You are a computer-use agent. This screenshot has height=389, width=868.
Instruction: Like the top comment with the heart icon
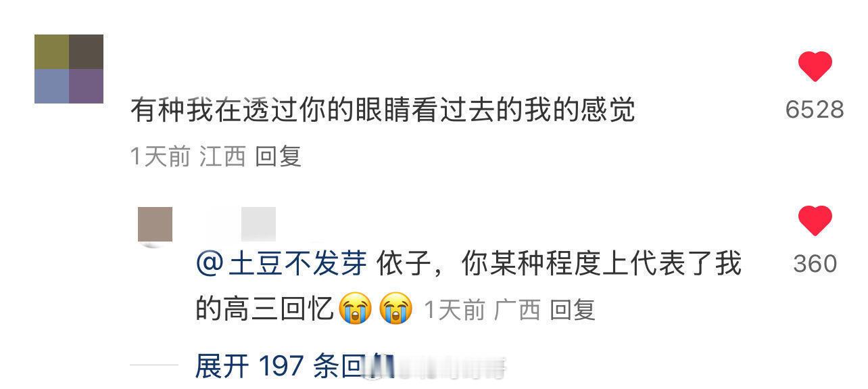coord(815,68)
